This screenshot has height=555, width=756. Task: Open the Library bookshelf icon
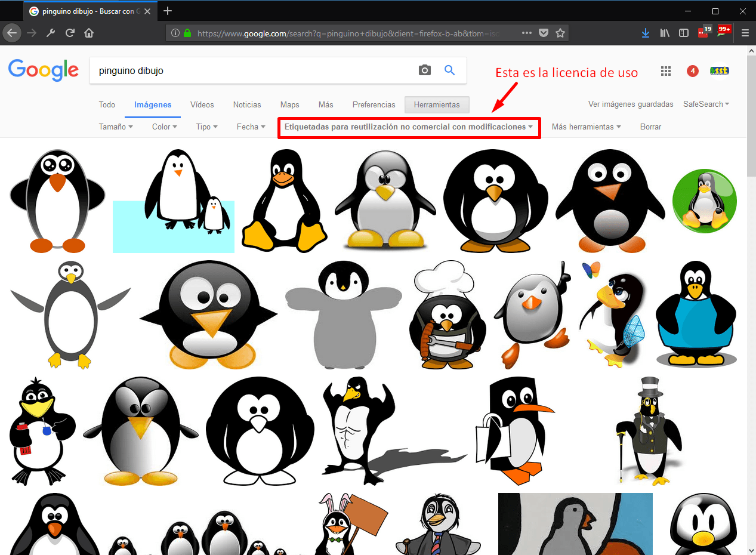[665, 33]
